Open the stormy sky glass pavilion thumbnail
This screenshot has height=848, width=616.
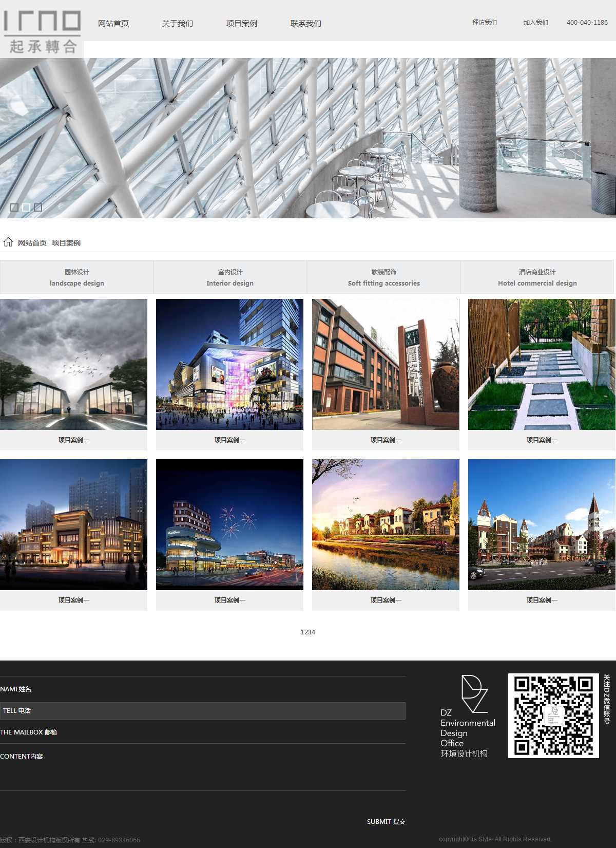tap(73, 364)
